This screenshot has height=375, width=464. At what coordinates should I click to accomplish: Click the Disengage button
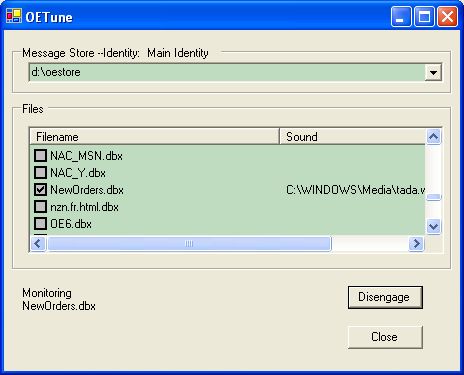point(385,297)
